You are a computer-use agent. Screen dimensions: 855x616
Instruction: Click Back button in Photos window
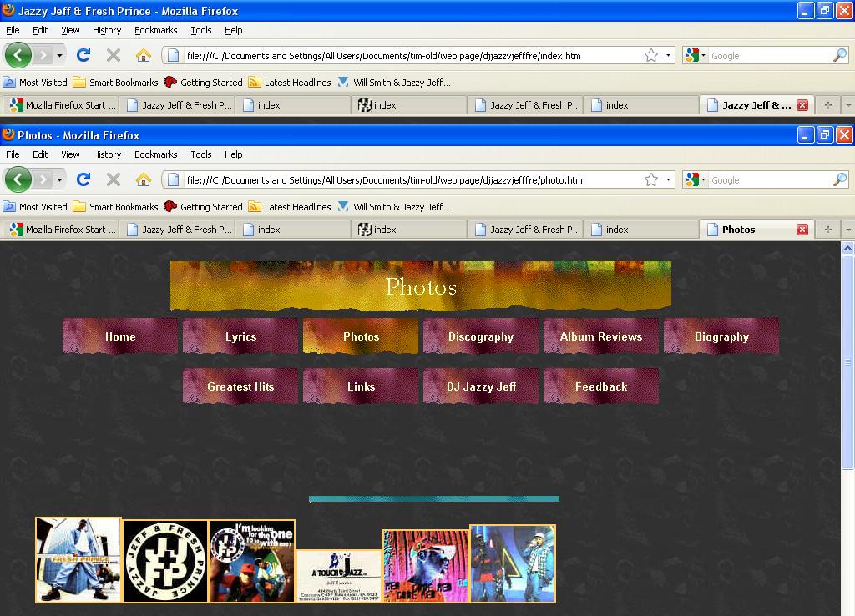click(18, 179)
